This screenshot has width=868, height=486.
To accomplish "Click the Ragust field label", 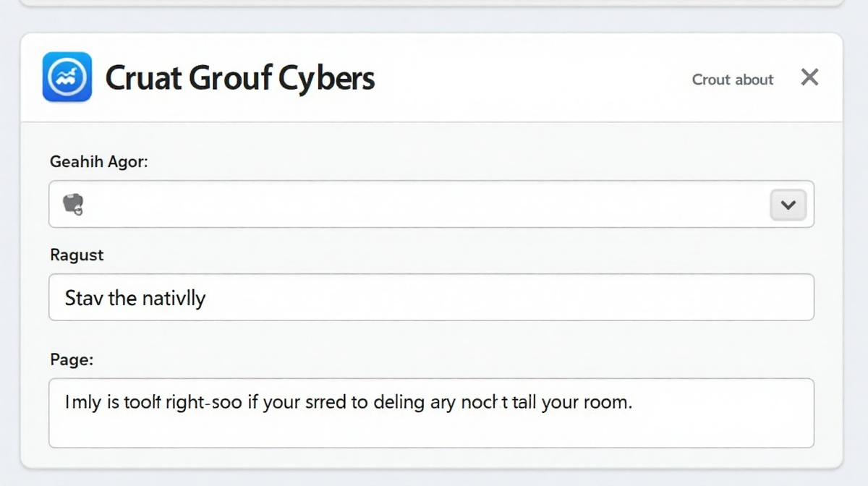I will [77, 255].
